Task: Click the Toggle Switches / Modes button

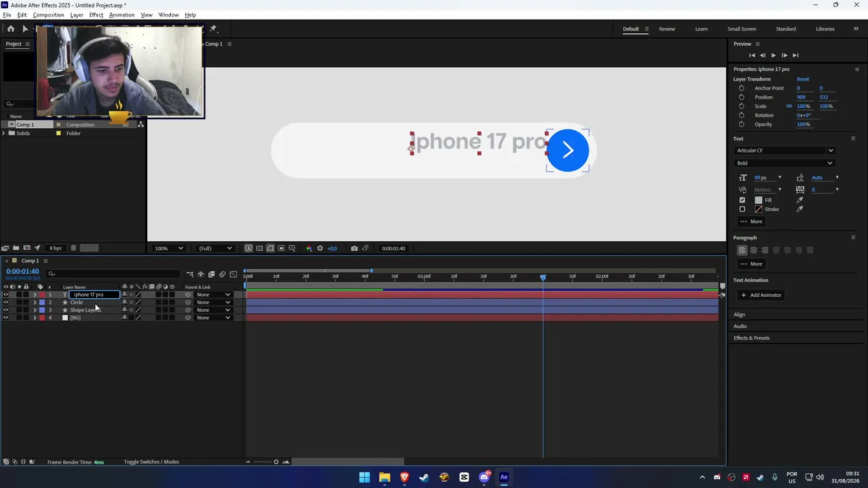Action: click(151, 462)
